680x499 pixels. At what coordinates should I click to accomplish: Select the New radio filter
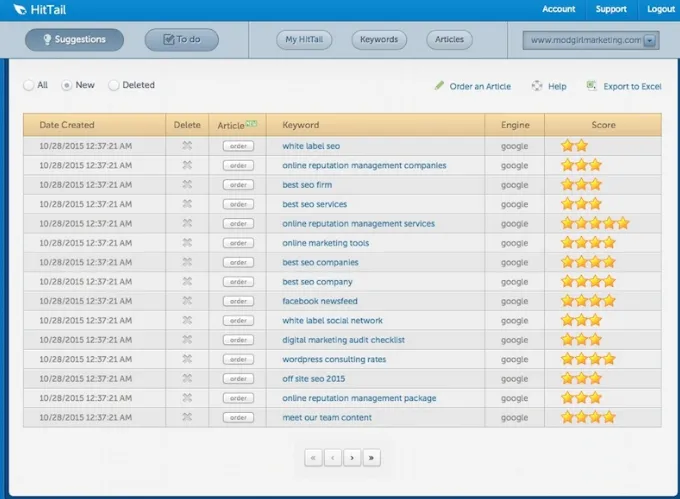(66, 85)
